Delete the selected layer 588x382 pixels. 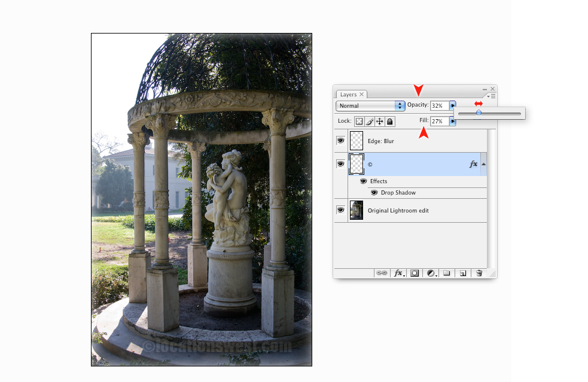point(479,274)
